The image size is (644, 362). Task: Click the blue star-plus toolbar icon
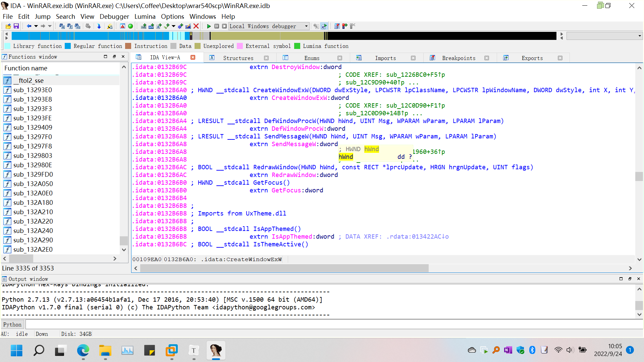coord(180,26)
